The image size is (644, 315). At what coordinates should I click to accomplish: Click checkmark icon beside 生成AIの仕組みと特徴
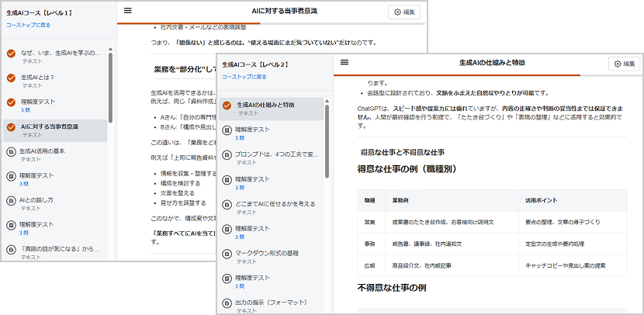[x=227, y=106]
